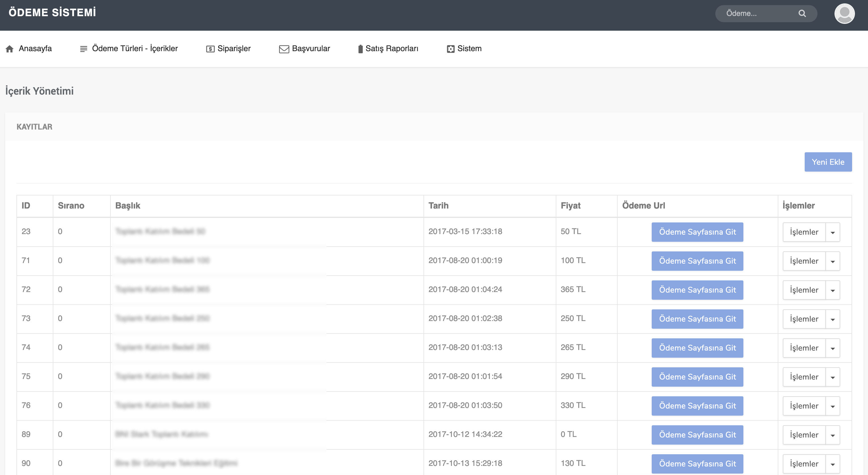Go to payment page for ID 90
Viewport: 868px width, 475px height.
[x=697, y=464]
